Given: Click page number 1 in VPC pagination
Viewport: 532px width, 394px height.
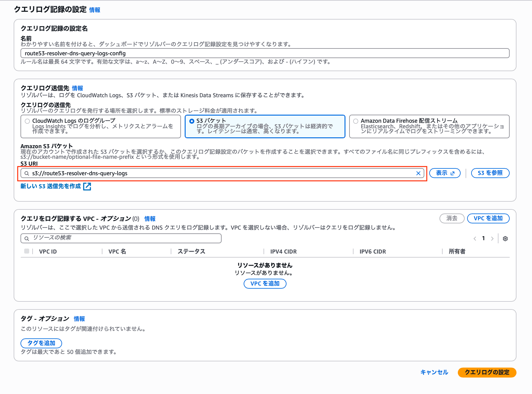Looking at the screenshot, I should tap(484, 238).
